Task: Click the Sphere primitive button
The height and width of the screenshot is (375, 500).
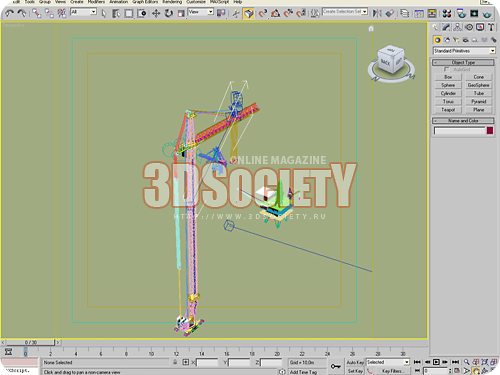Action: pos(448,85)
